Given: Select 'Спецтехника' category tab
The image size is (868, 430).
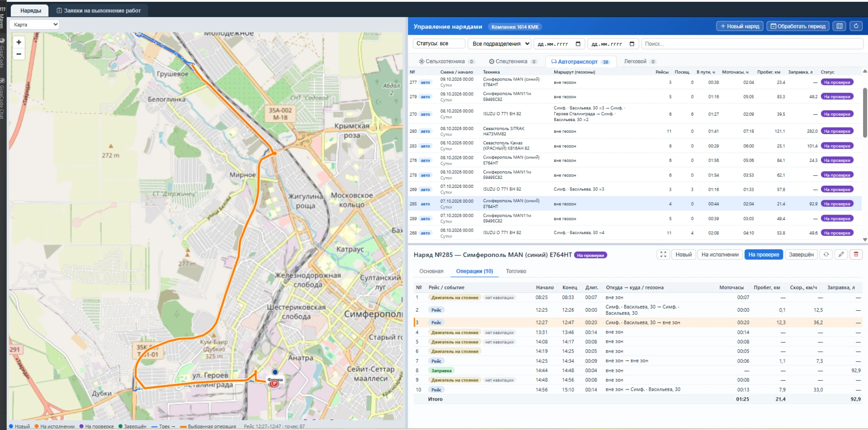Looking at the screenshot, I should click(513, 61).
